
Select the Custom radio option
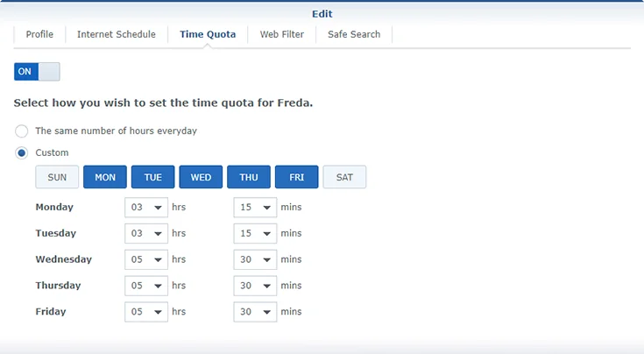[x=22, y=152]
